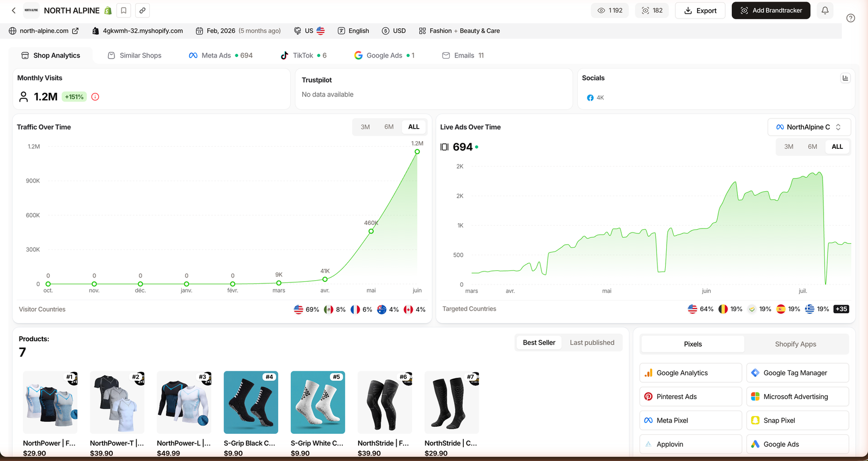Click the Monthly Visits info icon
This screenshot has height=461, width=868.
coord(95,97)
